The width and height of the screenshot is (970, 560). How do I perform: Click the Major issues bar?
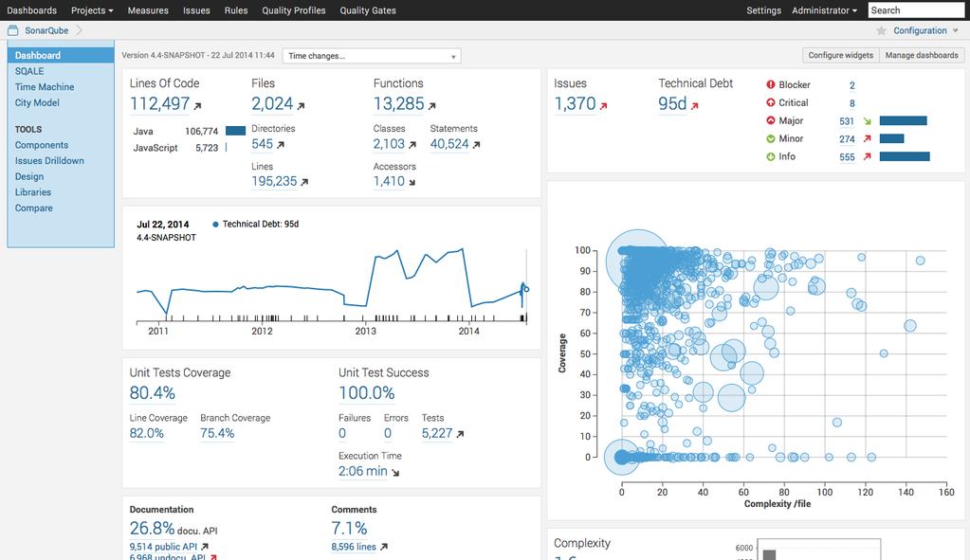904,120
